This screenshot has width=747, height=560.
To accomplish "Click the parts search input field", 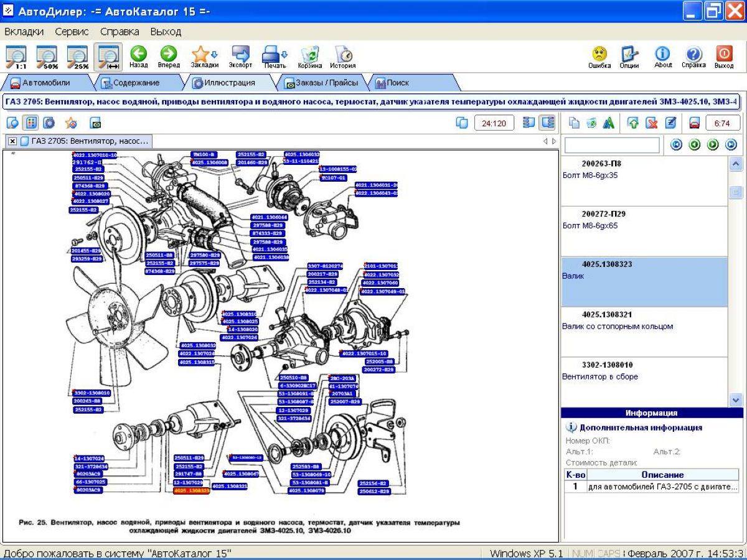I will [612, 145].
